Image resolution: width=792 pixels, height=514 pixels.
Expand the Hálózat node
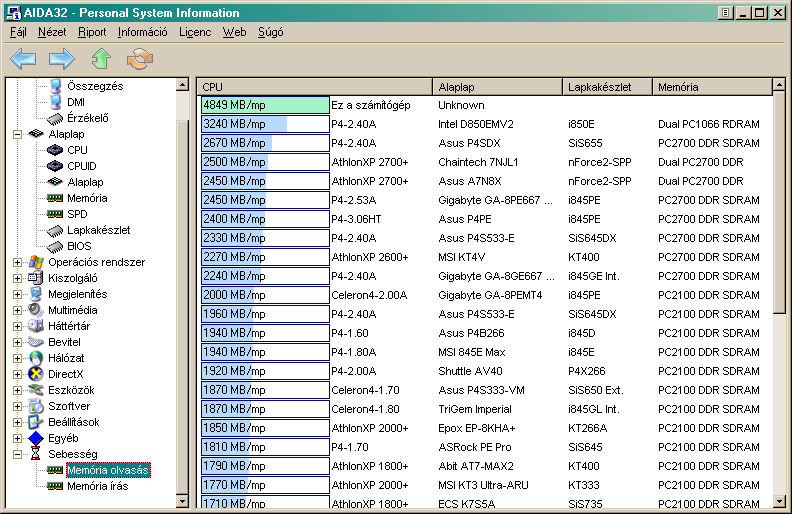point(18,358)
